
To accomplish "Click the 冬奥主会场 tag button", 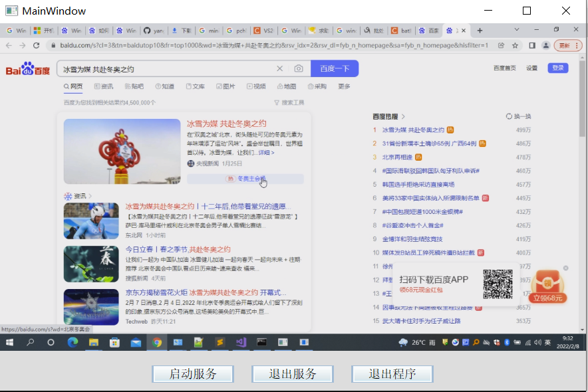I will [245, 179].
